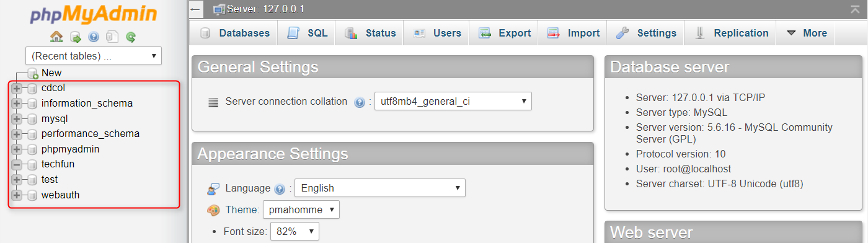Viewport: 868px width, 243px height.
Task: Expand the test database tree
Action: (x=17, y=180)
